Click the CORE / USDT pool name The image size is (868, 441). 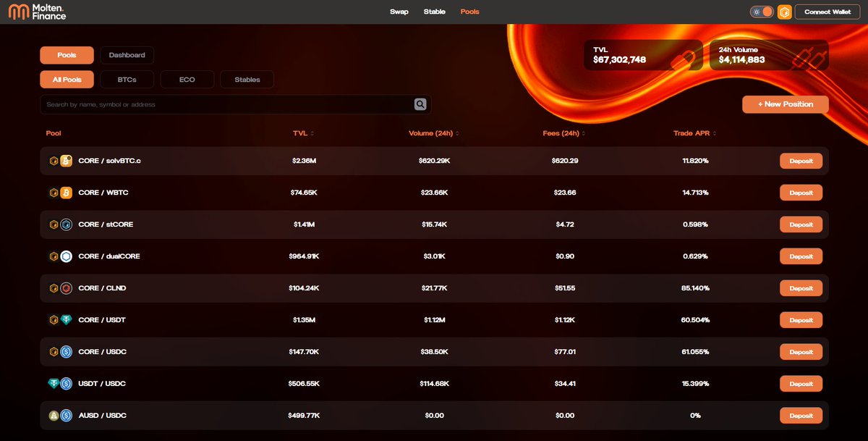[102, 320]
